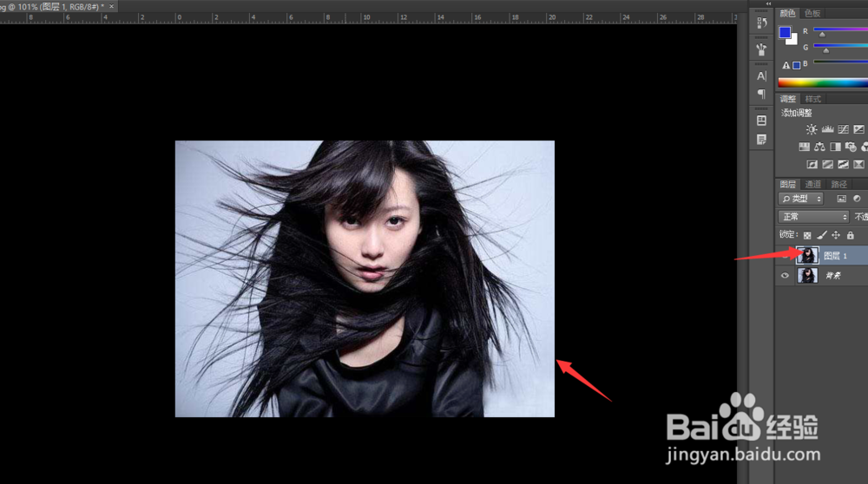Viewport: 868px width, 484px height.
Task: Open the Notes panel icon
Action: coord(762,139)
